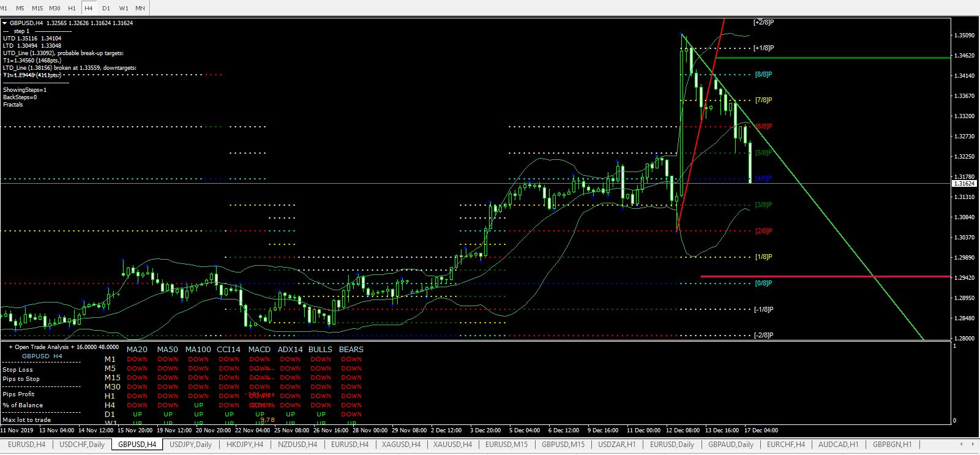Switch chart to MN monthly timeframe
The height and width of the screenshot is (455, 980).
tap(140, 8)
